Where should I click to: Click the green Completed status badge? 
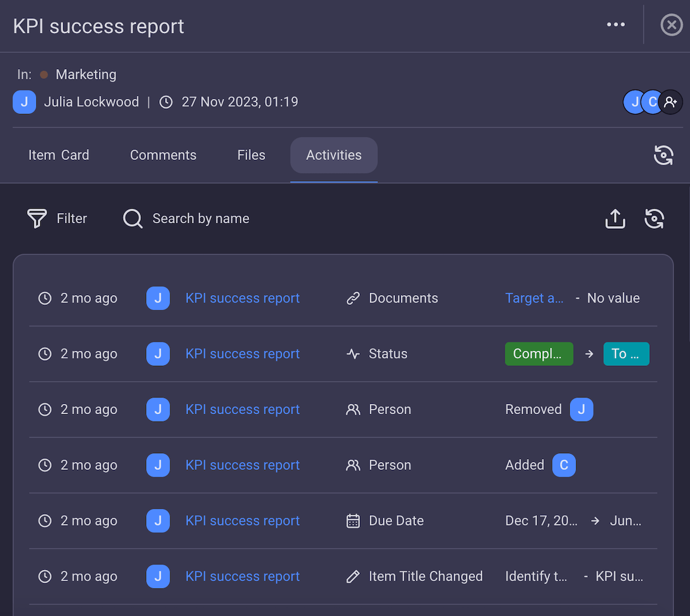pos(538,354)
